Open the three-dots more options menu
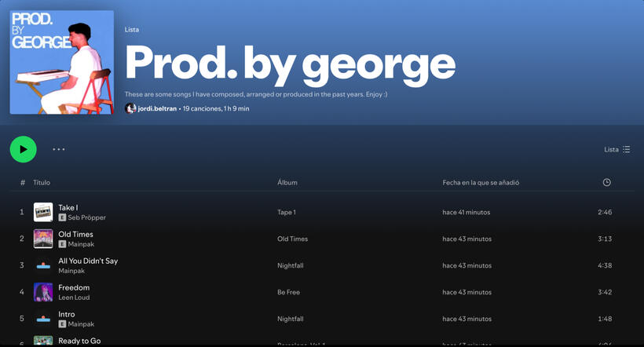 tap(59, 149)
